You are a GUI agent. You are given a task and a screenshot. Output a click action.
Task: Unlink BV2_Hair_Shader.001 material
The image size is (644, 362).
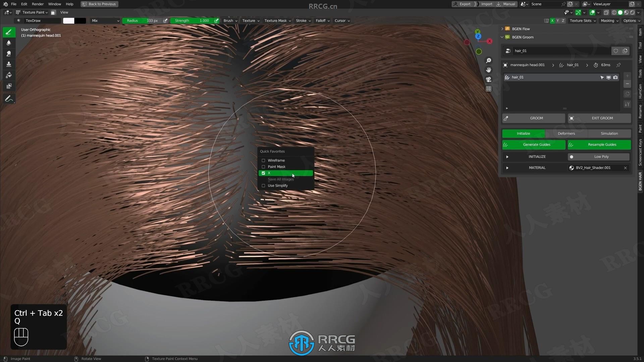pyautogui.click(x=626, y=168)
